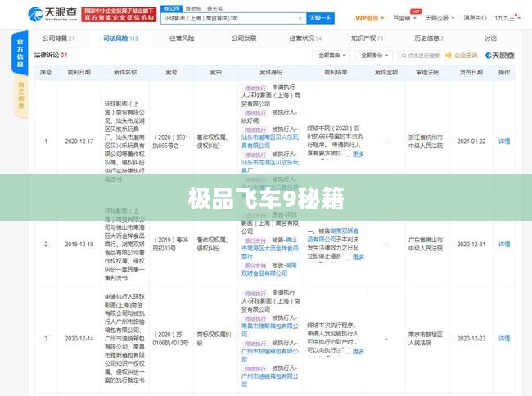This screenshot has width=532, height=396.
Task: Click the 点击进行搜索 lawsuit search field
Action: point(419,56)
